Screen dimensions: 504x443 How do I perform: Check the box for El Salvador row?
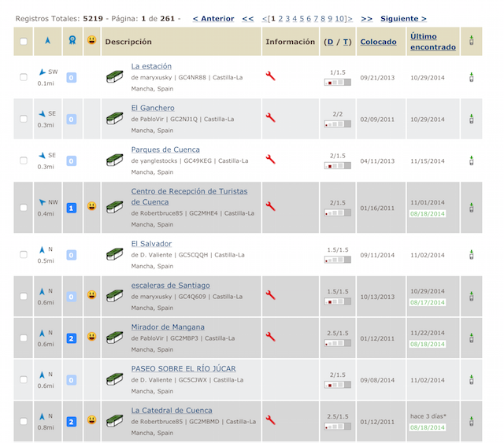[x=24, y=254]
